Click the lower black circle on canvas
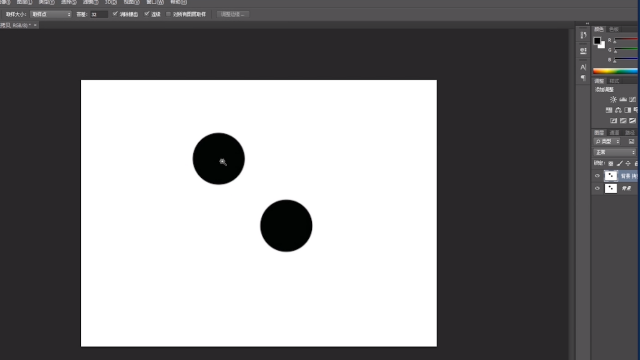640x360 pixels. (286, 226)
